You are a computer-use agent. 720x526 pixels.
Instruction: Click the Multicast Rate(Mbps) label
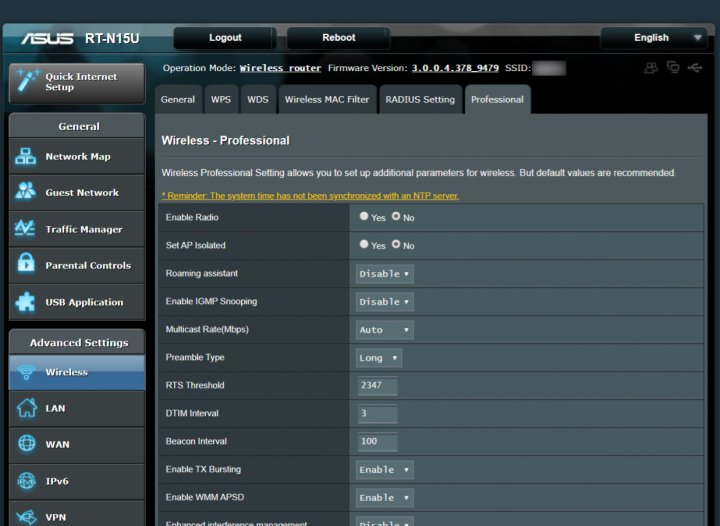(x=207, y=330)
